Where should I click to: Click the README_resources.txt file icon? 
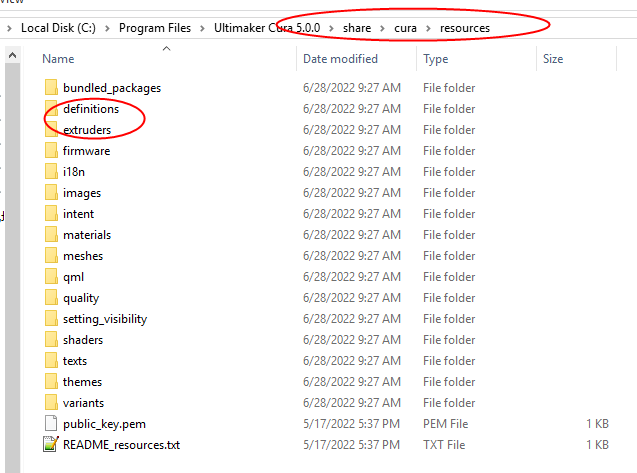pos(51,444)
